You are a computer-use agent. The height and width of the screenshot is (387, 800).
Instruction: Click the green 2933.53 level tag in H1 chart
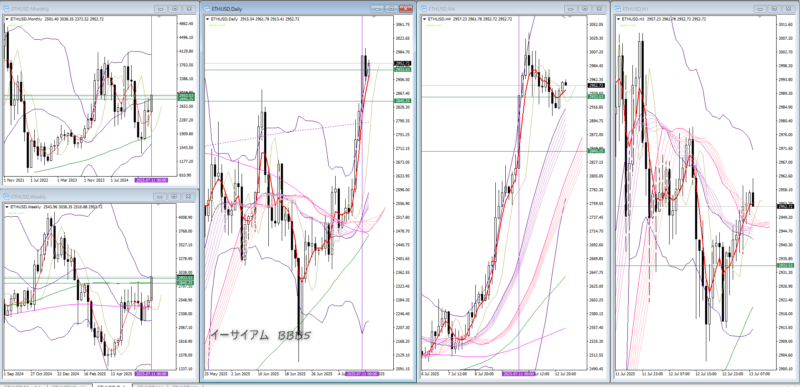pyautogui.click(x=785, y=265)
